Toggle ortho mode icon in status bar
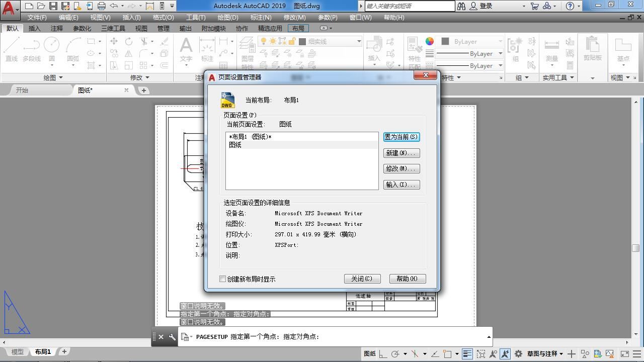 (383, 354)
